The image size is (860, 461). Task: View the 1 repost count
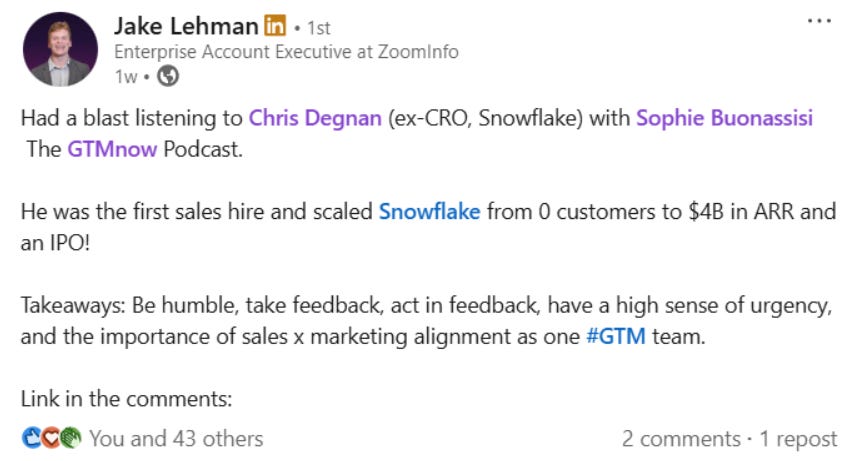coord(797,438)
